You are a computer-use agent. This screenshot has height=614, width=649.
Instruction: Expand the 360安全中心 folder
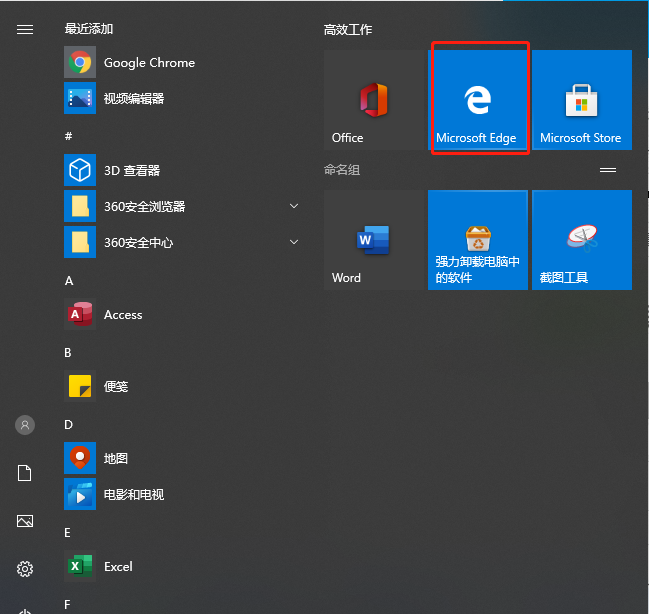click(x=294, y=242)
